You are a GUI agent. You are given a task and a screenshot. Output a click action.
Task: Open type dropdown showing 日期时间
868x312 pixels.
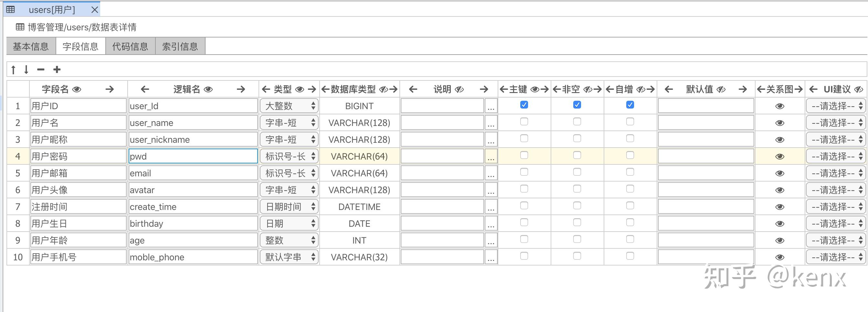pyautogui.click(x=289, y=207)
